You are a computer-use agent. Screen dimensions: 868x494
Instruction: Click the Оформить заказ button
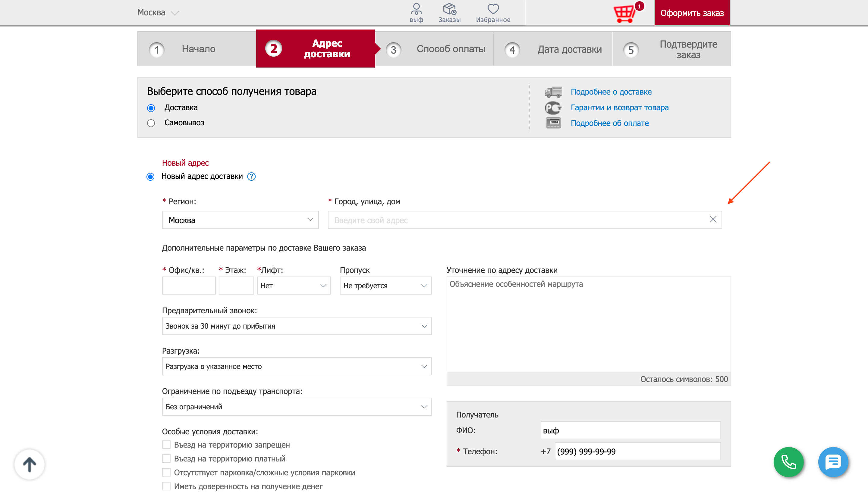692,13
